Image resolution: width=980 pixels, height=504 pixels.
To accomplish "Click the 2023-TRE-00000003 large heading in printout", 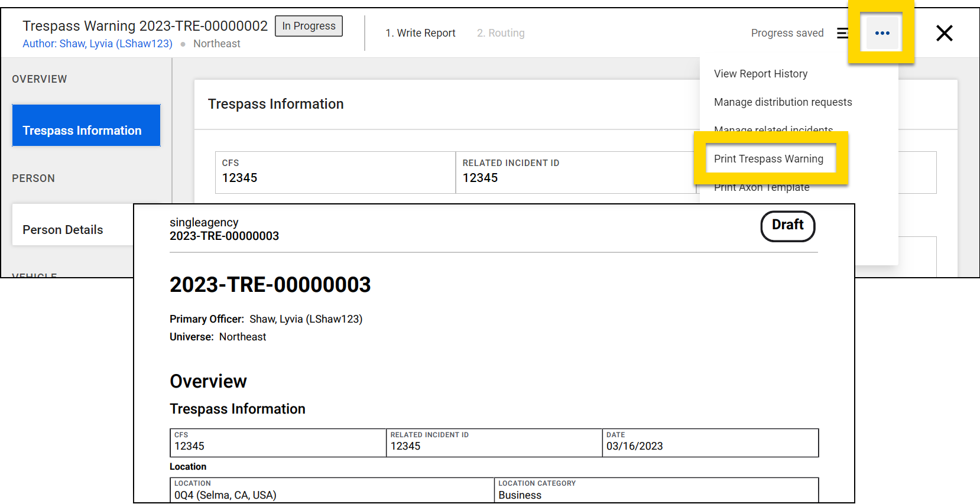I will (x=270, y=285).
